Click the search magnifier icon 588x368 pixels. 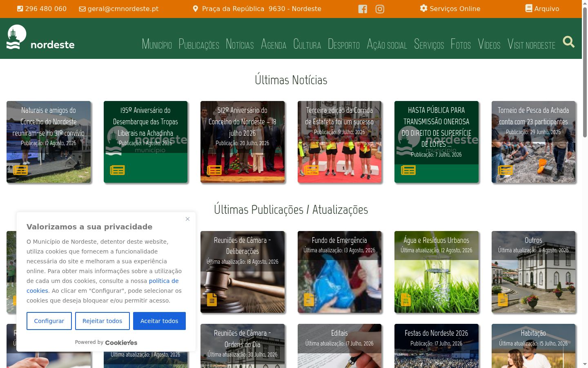[569, 42]
